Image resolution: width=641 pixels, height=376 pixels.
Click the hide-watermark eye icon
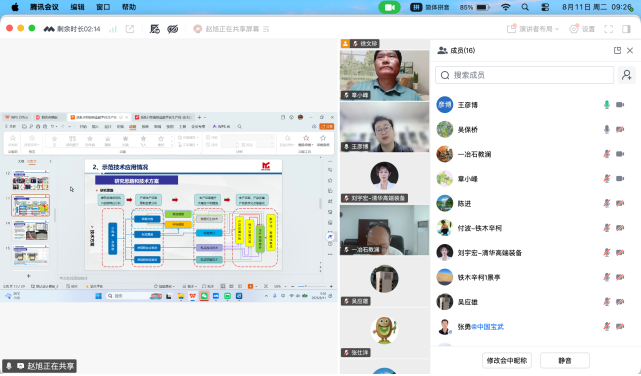click(173, 29)
